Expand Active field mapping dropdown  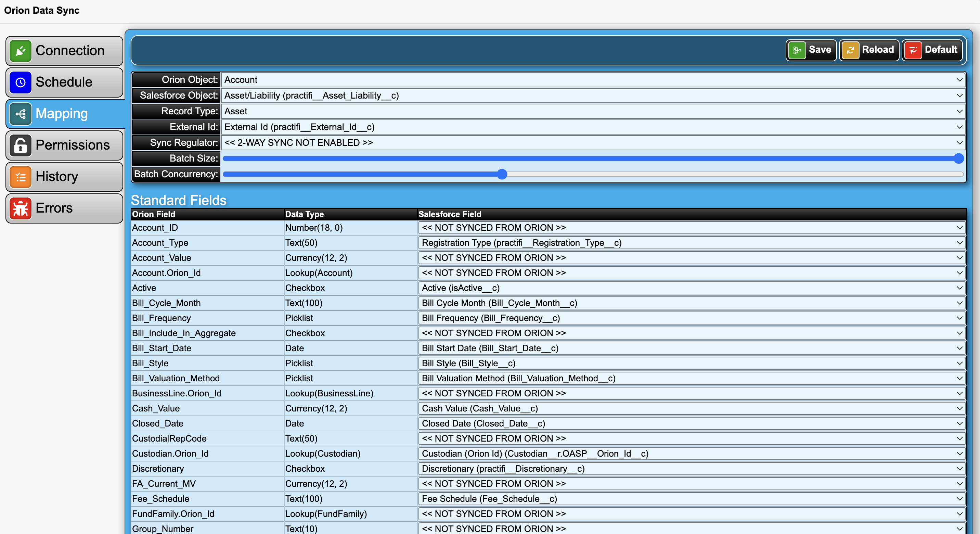tap(692, 288)
